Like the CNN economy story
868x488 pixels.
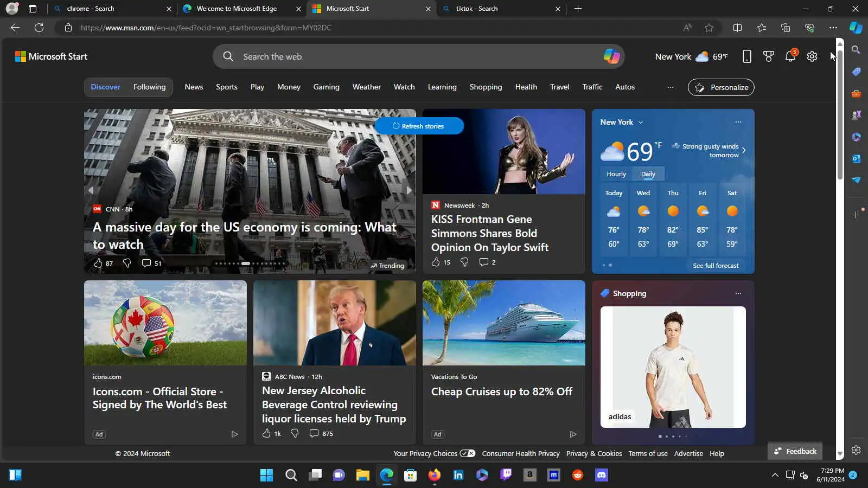pyautogui.click(x=103, y=263)
